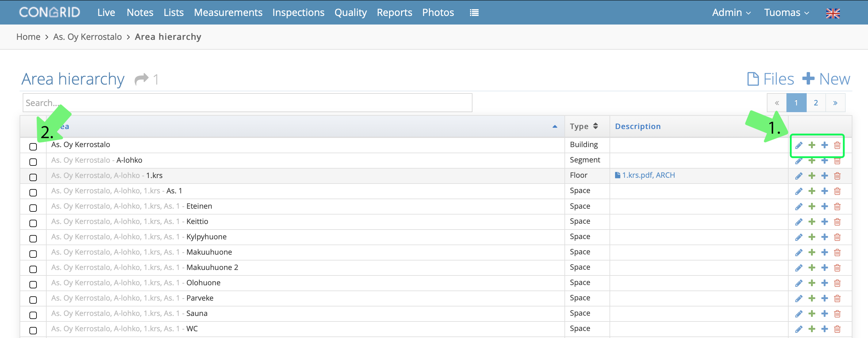The image size is (868, 338).
Task: Edit the WC row
Action: coord(799,329)
